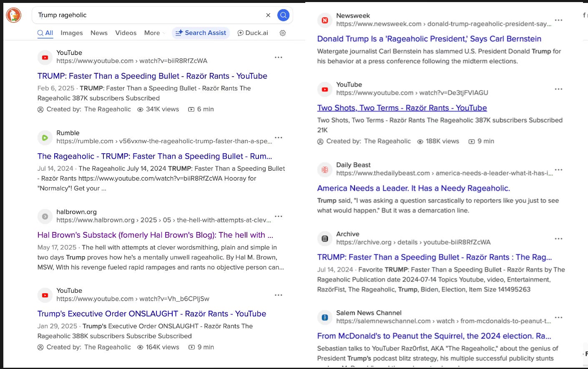The image size is (588, 369).
Task: Open Duck.ai chat
Action: (253, 33)
